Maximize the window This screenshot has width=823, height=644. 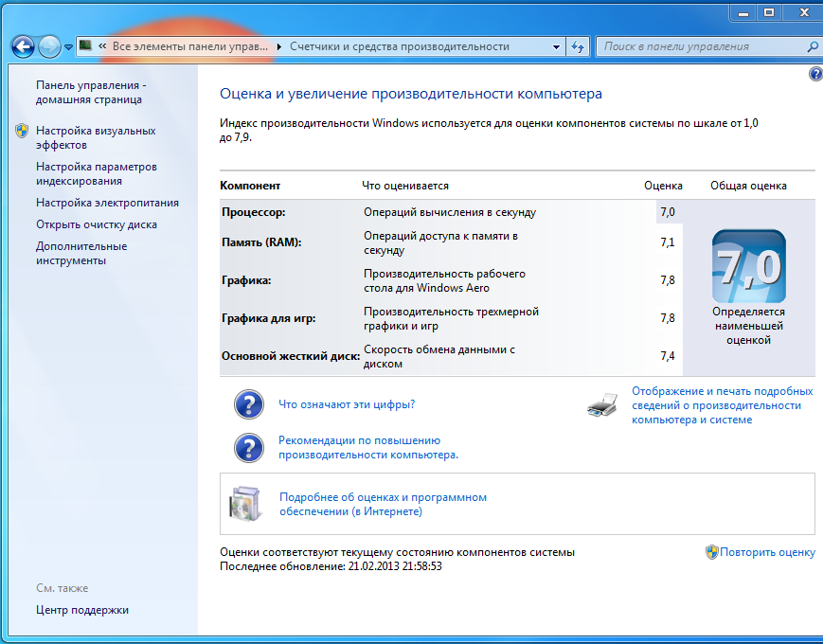[x=769, y=12]
